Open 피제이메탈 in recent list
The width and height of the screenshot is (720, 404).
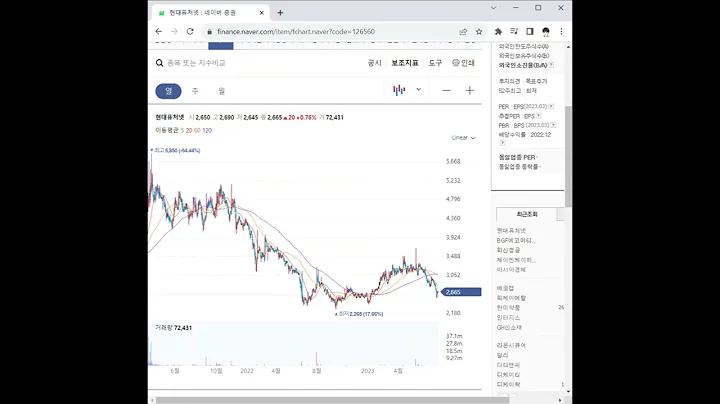(x=511, y=298)
